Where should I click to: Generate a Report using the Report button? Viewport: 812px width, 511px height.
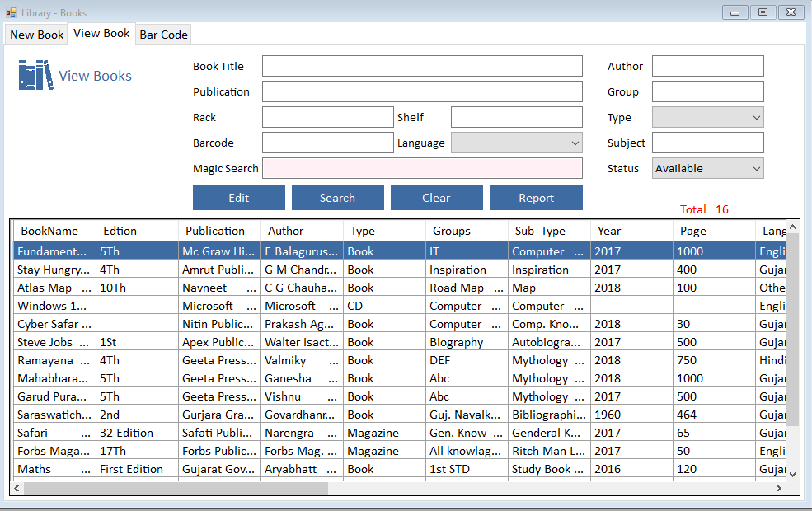coord(536,198)
